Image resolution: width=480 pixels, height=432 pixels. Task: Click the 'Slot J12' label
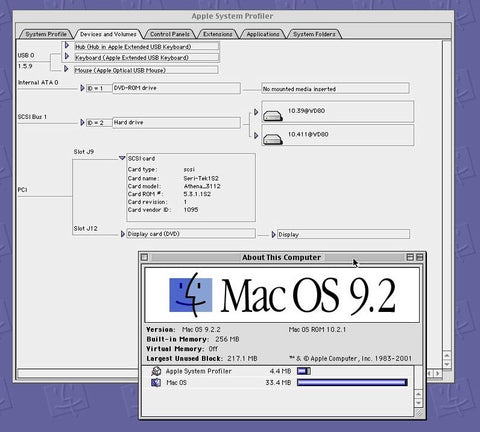pyautogui.click(x=85, y=228)
